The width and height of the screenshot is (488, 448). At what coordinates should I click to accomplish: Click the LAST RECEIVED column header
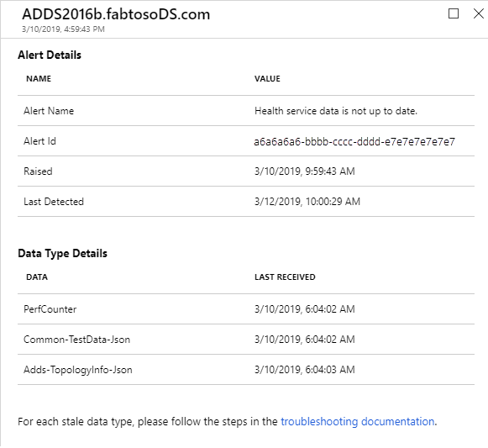pos(285,277)
